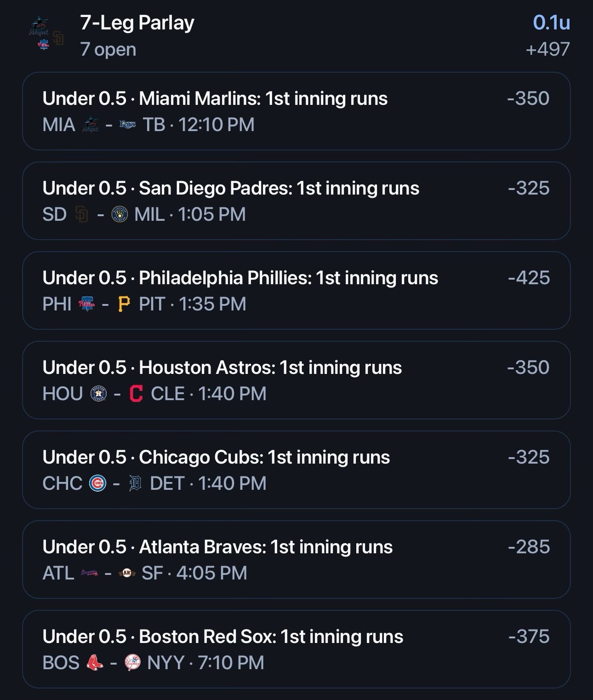Click the Miami Marlins logo in first leg

click(91, 125)
